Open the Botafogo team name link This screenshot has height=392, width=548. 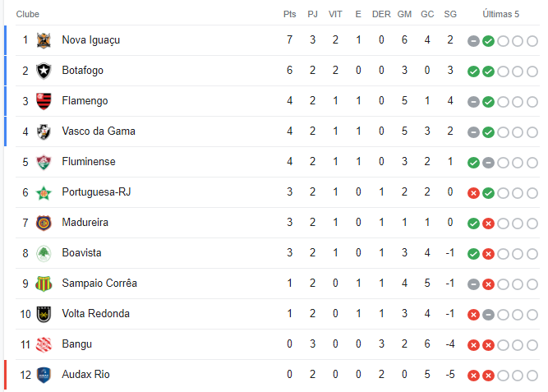click(x=83, y=71)
